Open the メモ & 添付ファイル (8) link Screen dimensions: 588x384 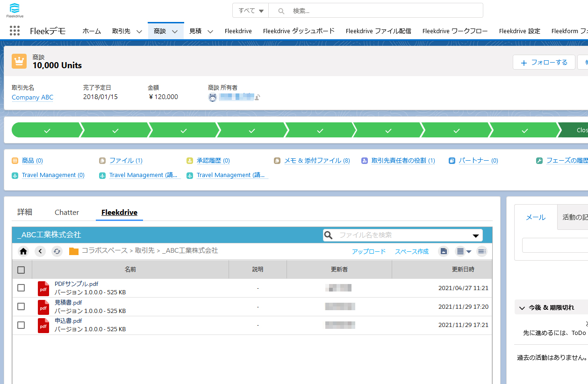317,161
